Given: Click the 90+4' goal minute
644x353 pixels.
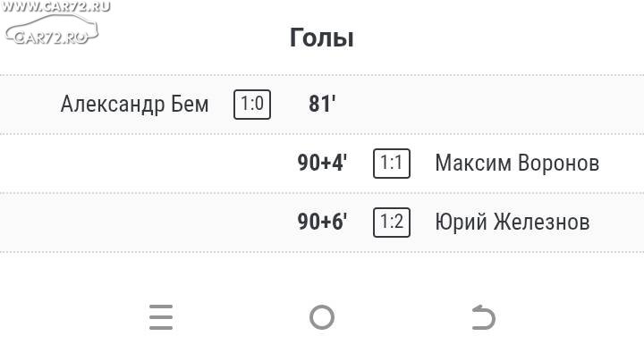Looking at the screenshot, I should (322, 163).
